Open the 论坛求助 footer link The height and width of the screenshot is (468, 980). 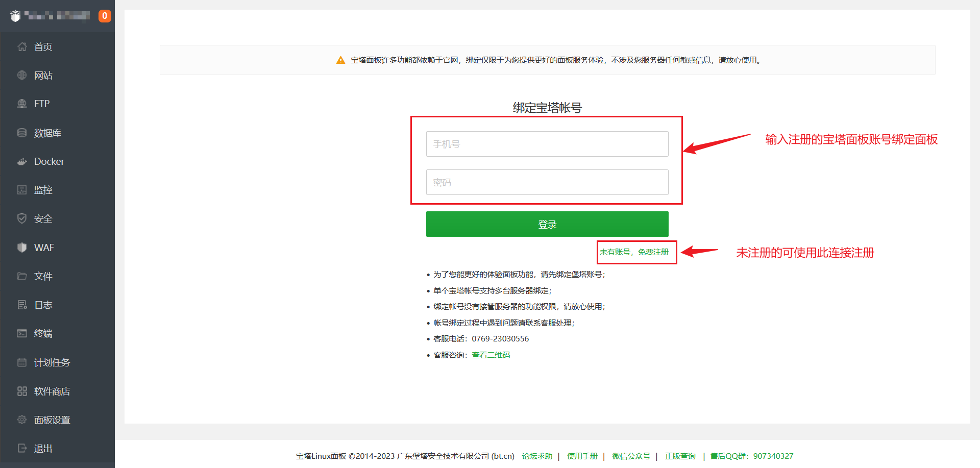pos(537,456)
